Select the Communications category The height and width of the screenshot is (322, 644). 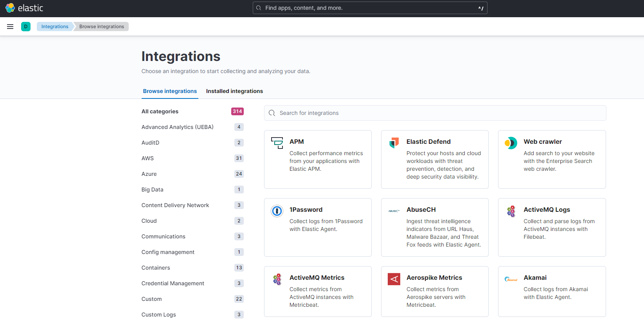click(x=164, y=236)
